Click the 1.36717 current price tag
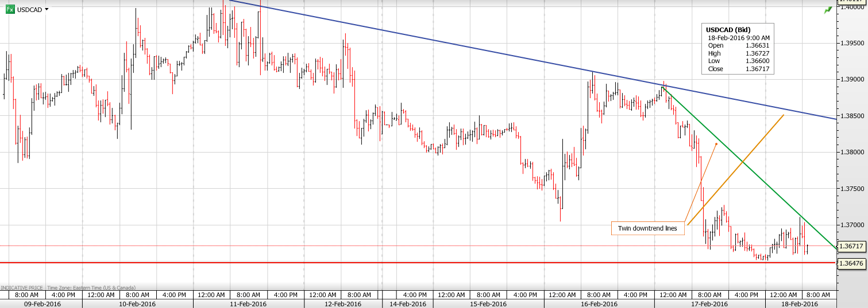 [852, 246]
